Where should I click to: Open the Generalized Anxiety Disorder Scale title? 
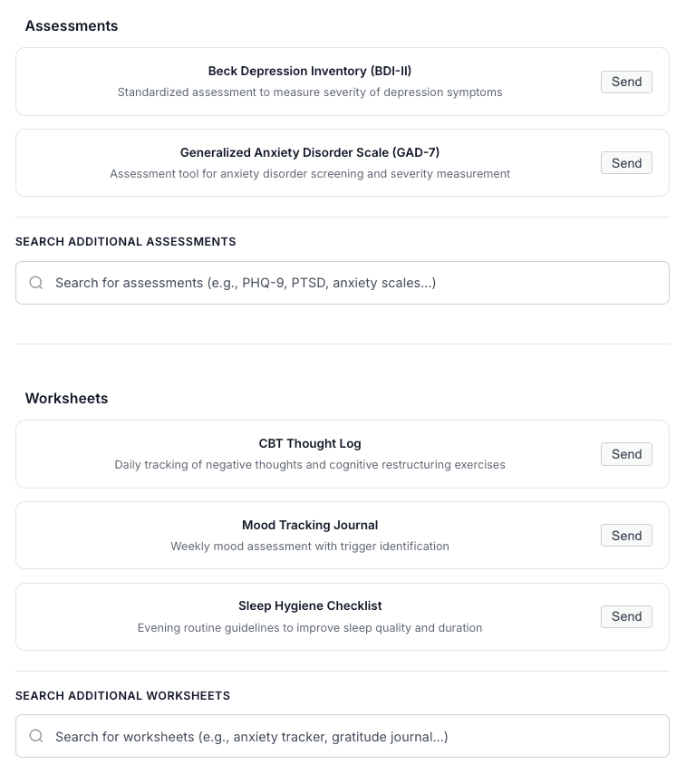pyautogui.click(x=310, y=152)
